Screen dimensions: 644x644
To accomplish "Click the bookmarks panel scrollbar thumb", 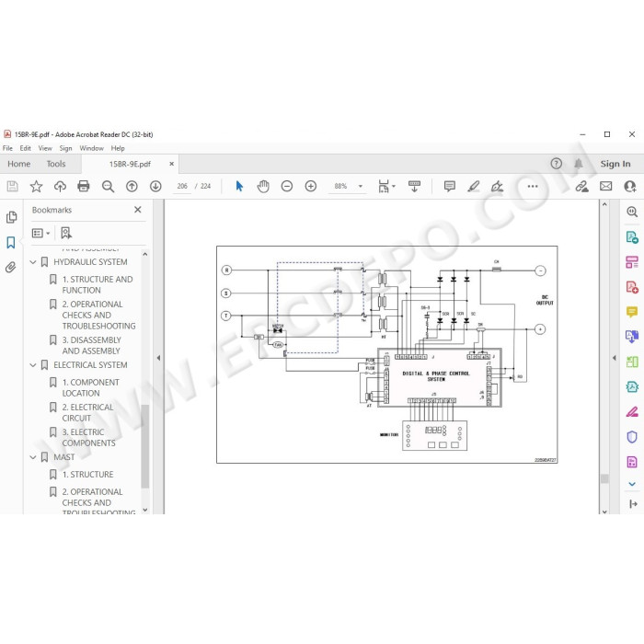I will point(144,446).
